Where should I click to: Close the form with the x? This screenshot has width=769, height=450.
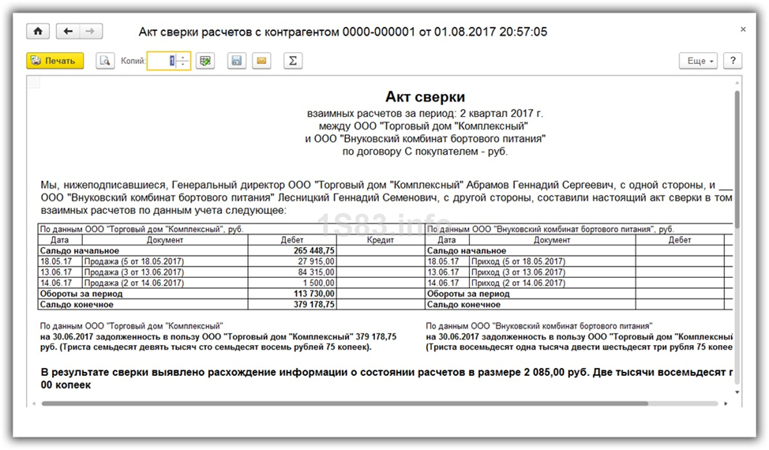743,30
